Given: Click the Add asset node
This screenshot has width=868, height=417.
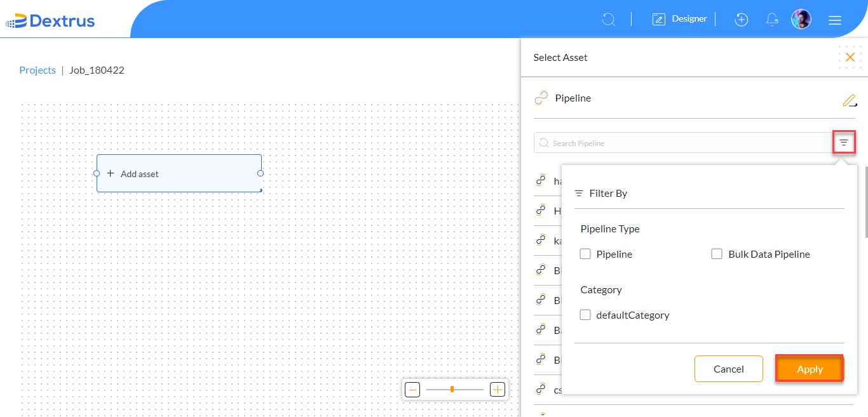Looking at the screenshot, I should click(x=179, y=173).
